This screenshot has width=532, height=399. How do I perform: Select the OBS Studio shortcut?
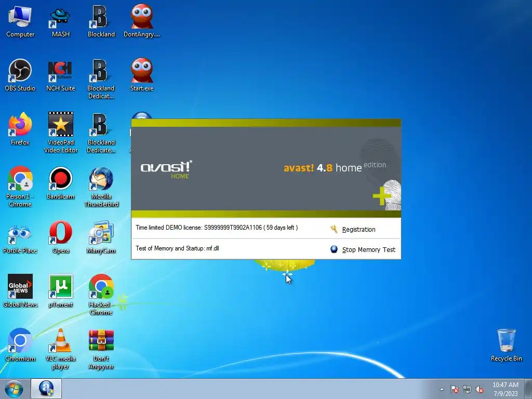coord(20,75)
